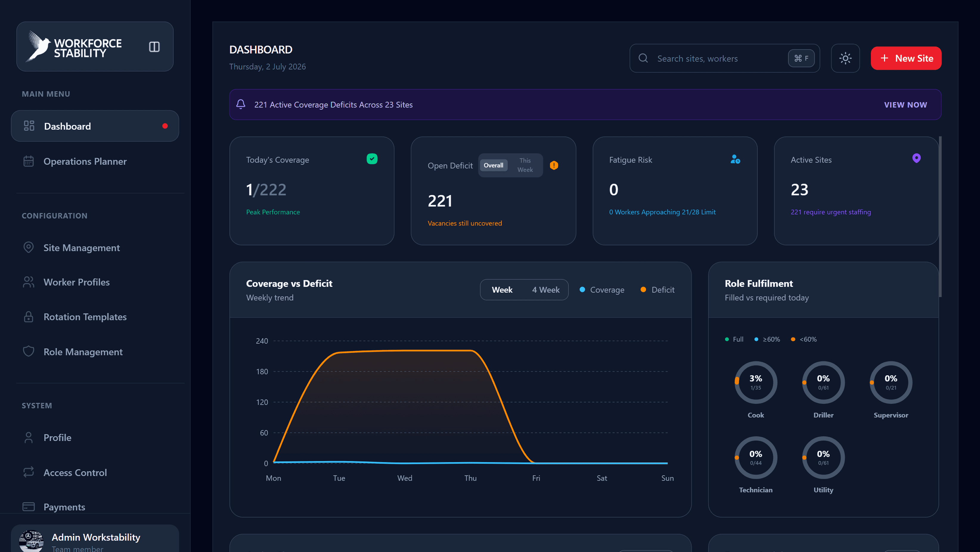Open the Dashboard menu item

point(95,126)
